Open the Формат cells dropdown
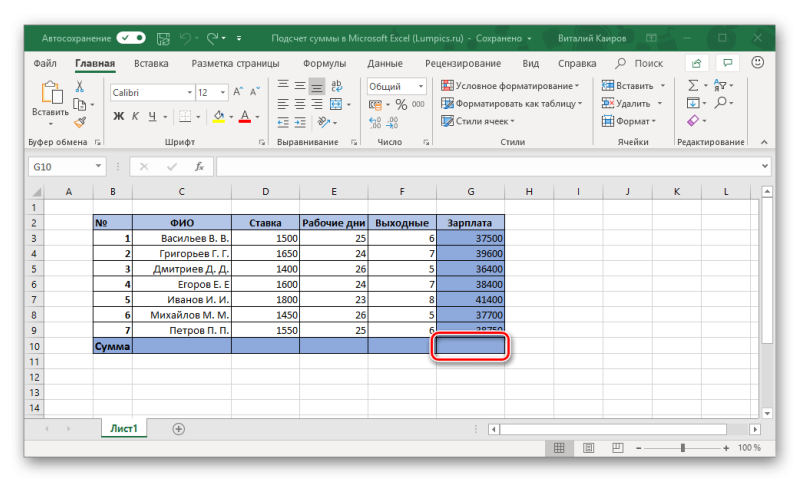The image size is (800, 482). tap(629, 121)
